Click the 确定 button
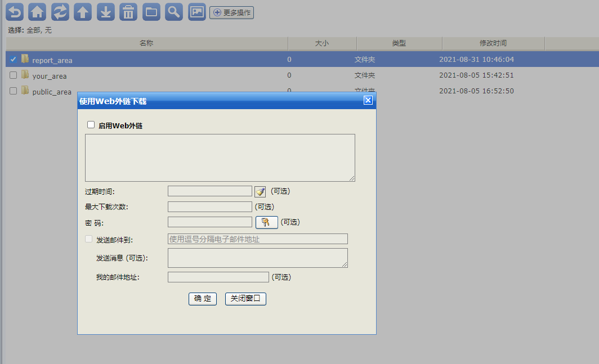This screenshot has height=364, width=599. click(203, 299)
